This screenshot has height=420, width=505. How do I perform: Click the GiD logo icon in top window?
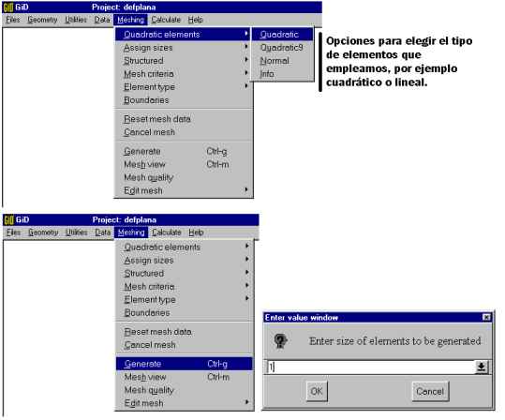pyautogui.click(x=8, y=7)
